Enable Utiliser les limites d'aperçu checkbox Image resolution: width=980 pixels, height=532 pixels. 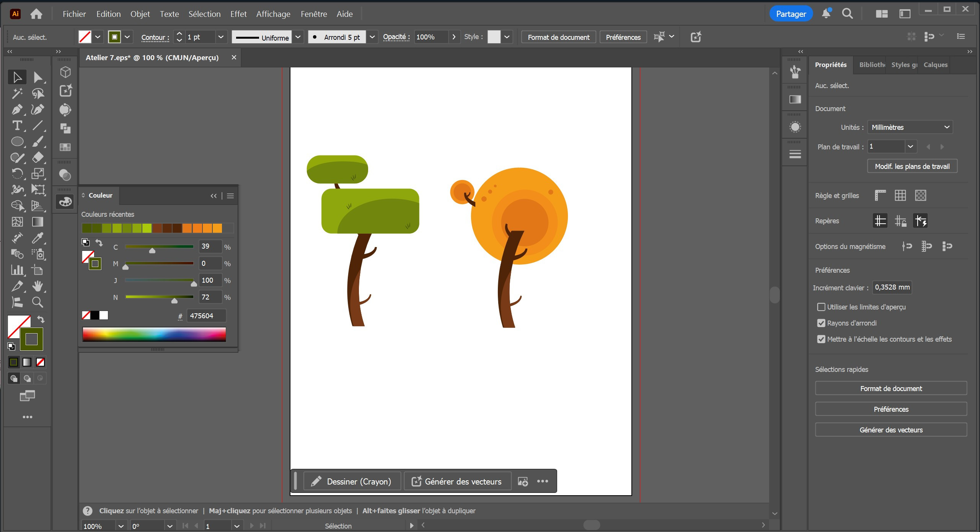point(821,307)
